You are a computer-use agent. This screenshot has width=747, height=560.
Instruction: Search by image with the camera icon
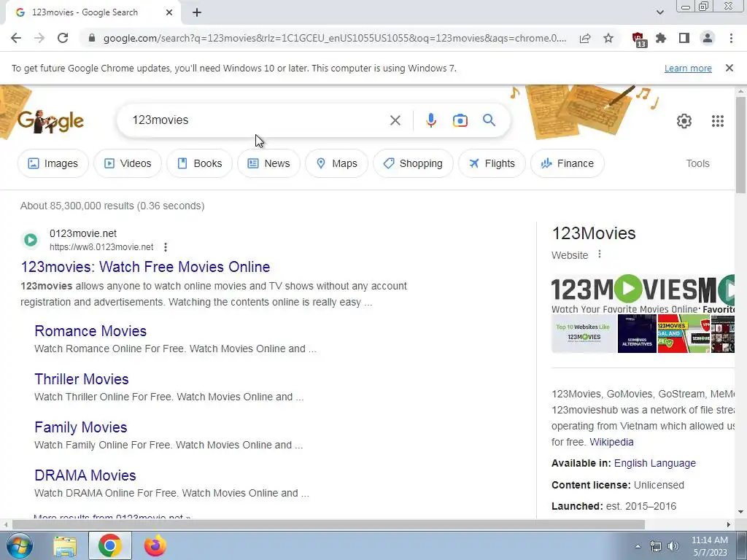point(460,120)
